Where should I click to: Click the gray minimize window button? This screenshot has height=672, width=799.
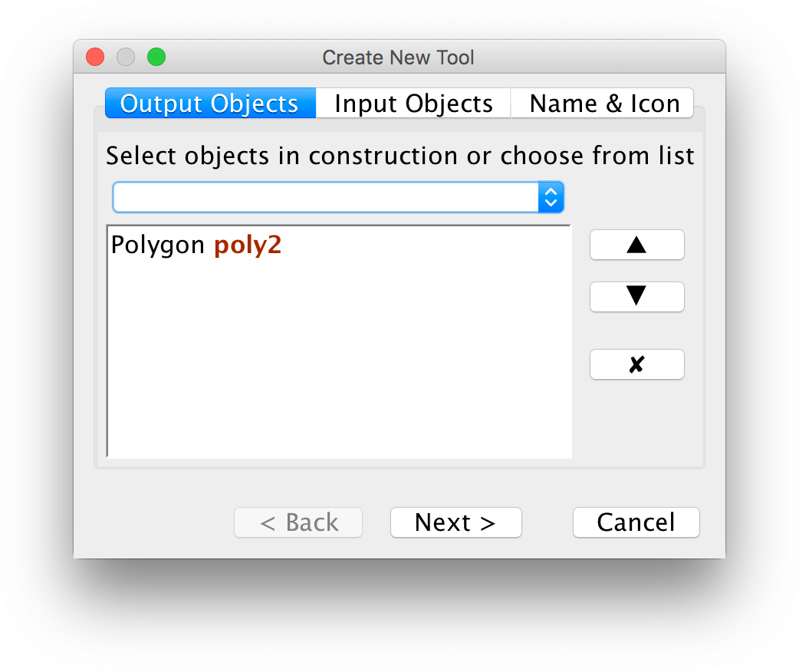(x=126, y=57)
